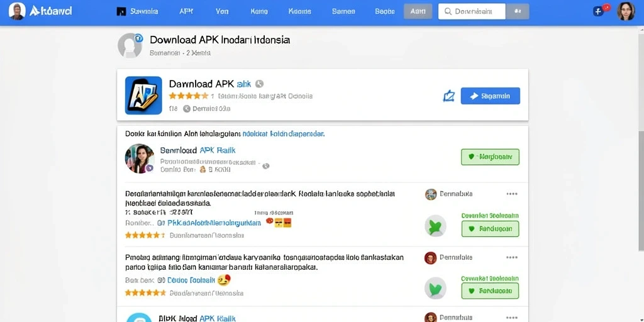Click the gray page avatar beside the page title
Screen dimensions: 644x322
pyautogui.click(x=130, y=45)
